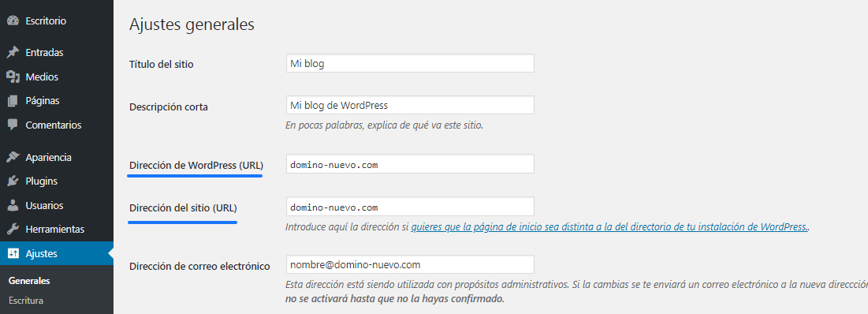Click the Escritorio dashboard icon

tap(13, 21)
